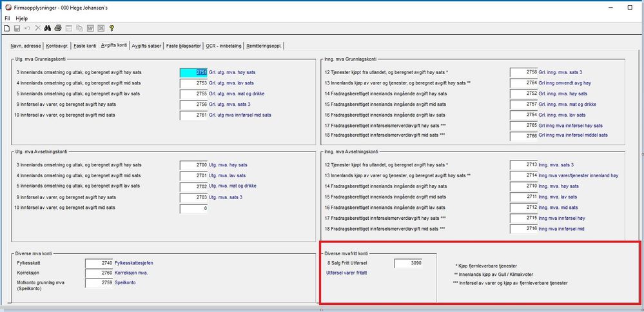
Task: Click the empty Innførsel mid sats field showing 0
Action: point(193,209)
